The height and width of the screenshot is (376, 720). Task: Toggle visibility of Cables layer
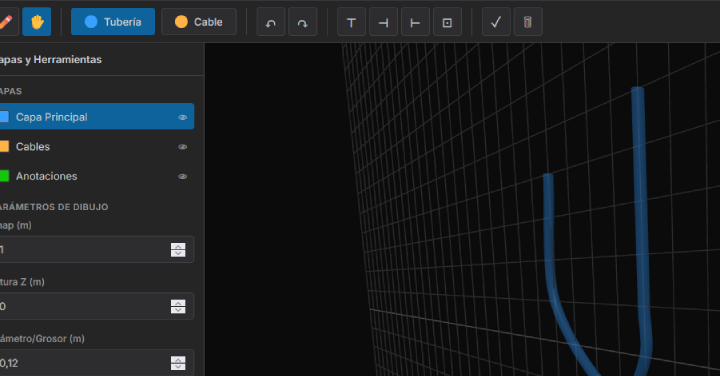tap(183, 147)
